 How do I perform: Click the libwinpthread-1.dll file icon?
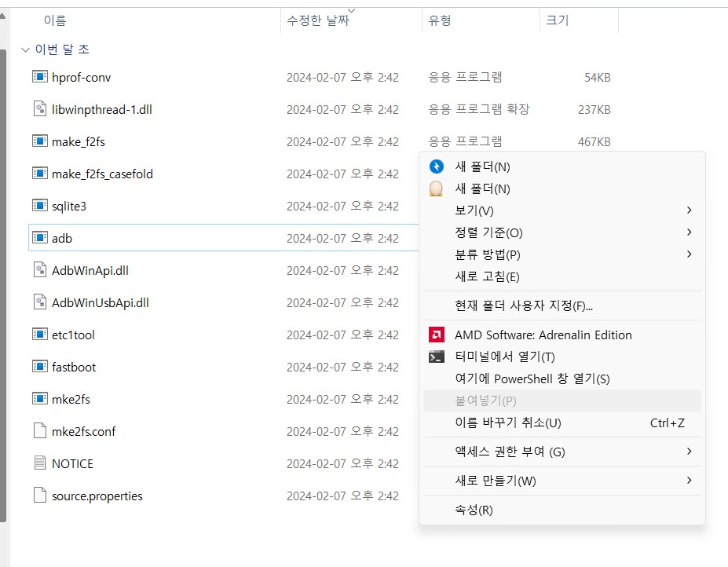click(40, 108)
